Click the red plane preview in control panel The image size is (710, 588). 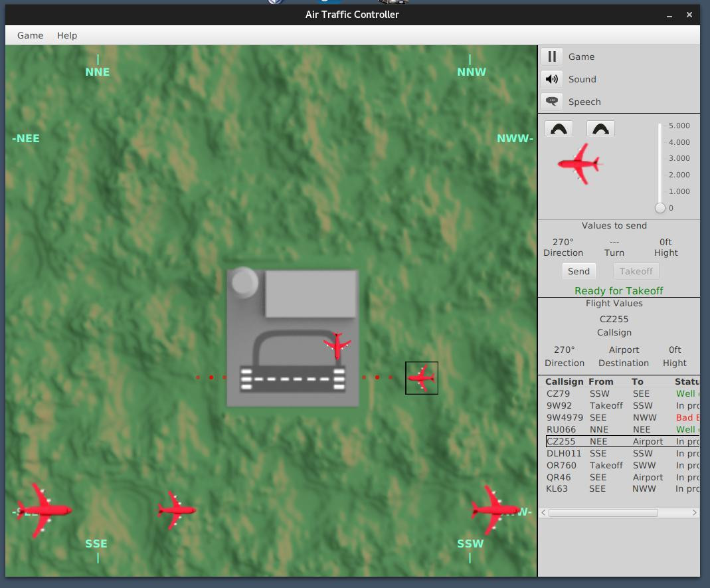click(x=578, y=164)
